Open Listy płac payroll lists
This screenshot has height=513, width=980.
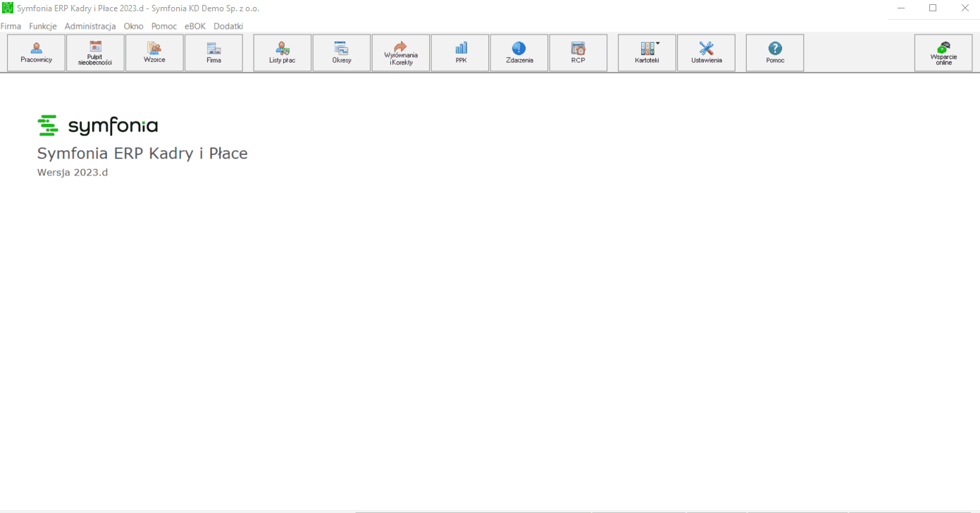[283, 53]
